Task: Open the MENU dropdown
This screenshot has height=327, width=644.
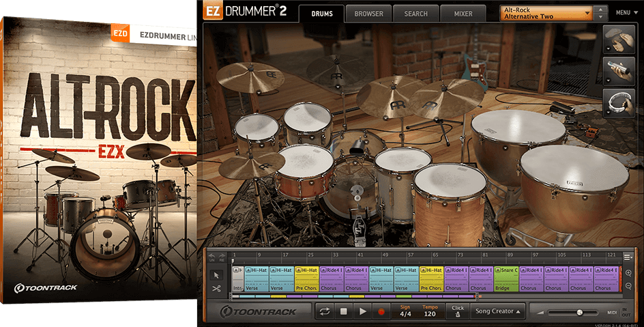Action: [x=626, y=13]
